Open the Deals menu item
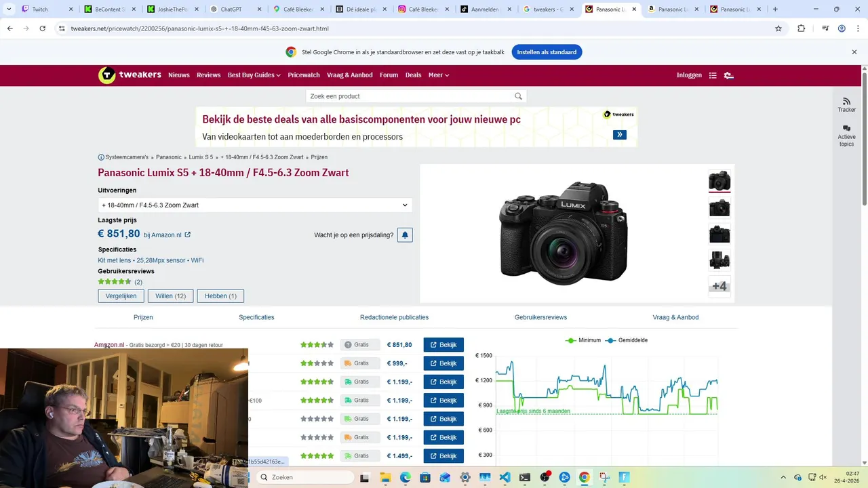This screenshot has height=488, width=868. 414,75
